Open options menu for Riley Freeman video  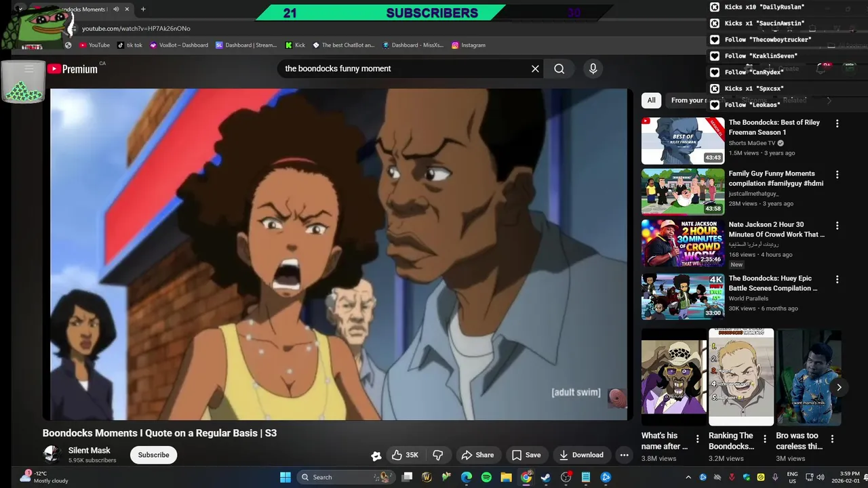pyautogui.click(x=837, y=123)
